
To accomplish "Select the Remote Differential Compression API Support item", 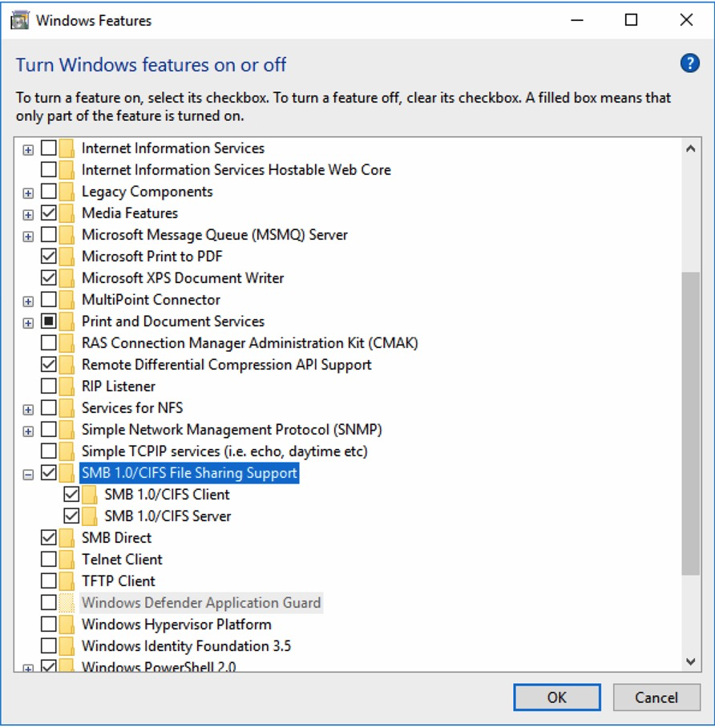I will pos(226,365).
